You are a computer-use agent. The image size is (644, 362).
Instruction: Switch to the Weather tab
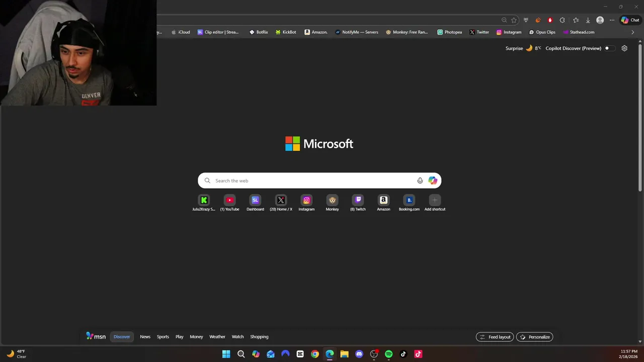coord(217,337)
